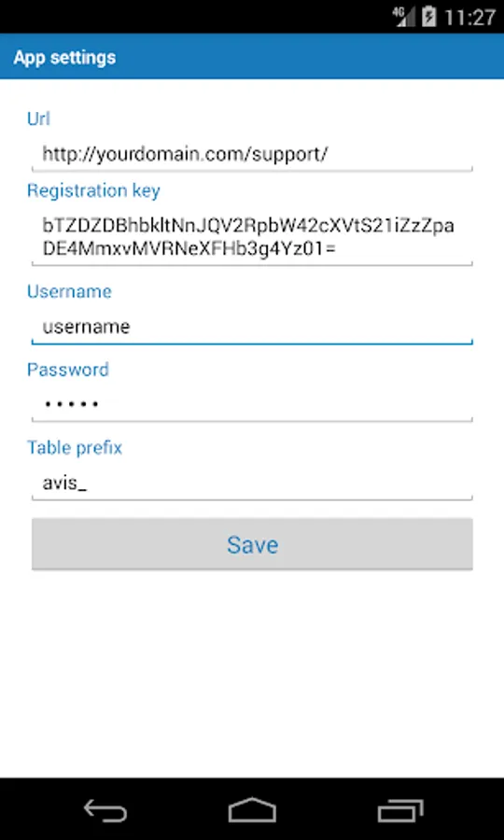This screenshot has width=504, height=840.
Task: Click the Table prefix label
Action: [x=75, y=447]
